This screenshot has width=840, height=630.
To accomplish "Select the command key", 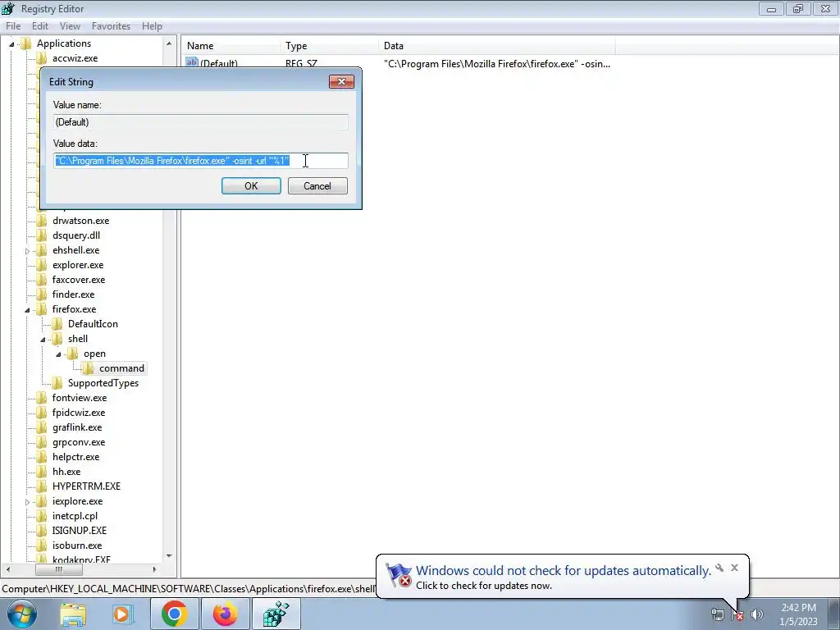I will [121, 368].
